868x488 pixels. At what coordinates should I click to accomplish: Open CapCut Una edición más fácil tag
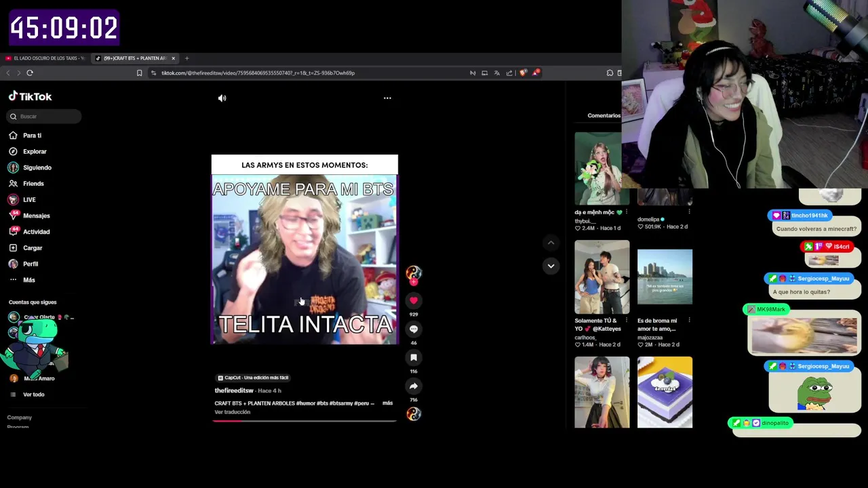253,378
